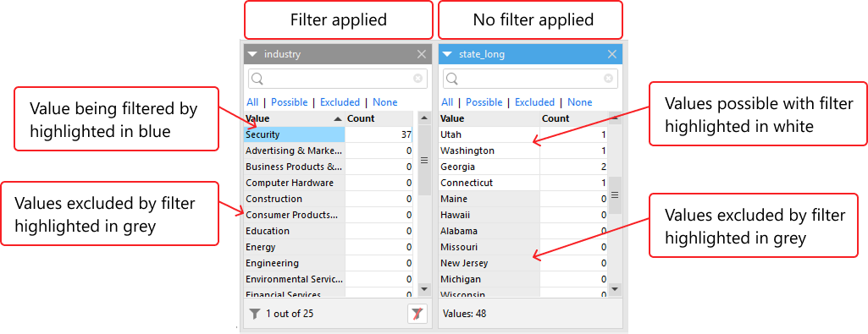This screenshot has height=334, width=868.
Task: Click the 'Values: 48' status text
Action: coord(464,314)
